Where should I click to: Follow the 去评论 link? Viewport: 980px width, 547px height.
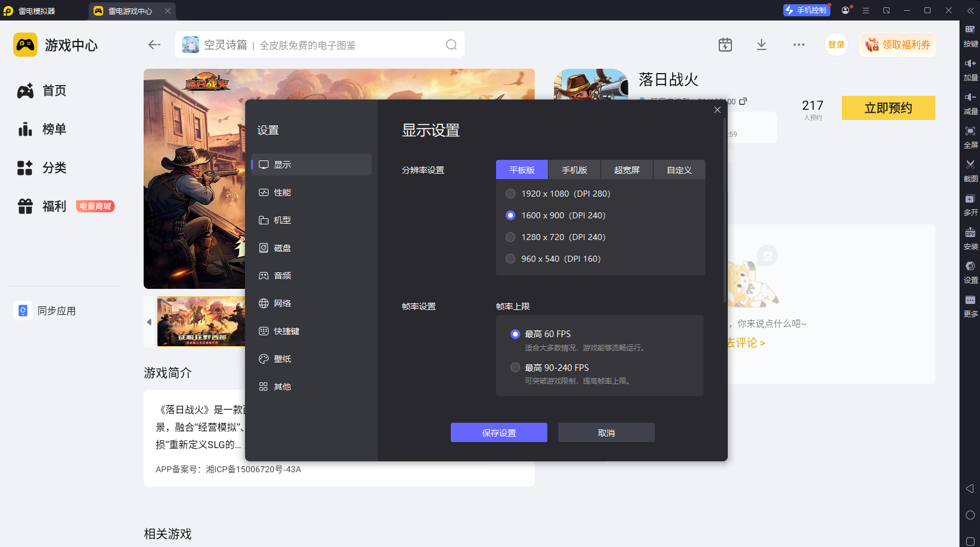tap(746, 343)
